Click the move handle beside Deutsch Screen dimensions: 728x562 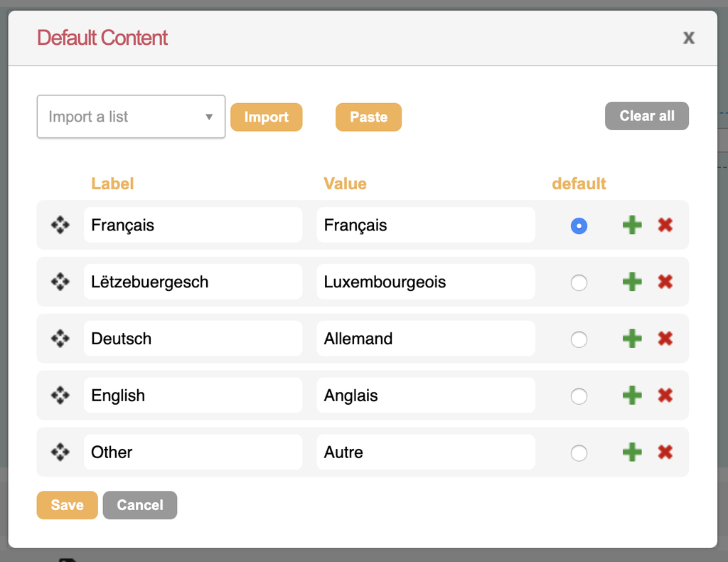point(60,339)
